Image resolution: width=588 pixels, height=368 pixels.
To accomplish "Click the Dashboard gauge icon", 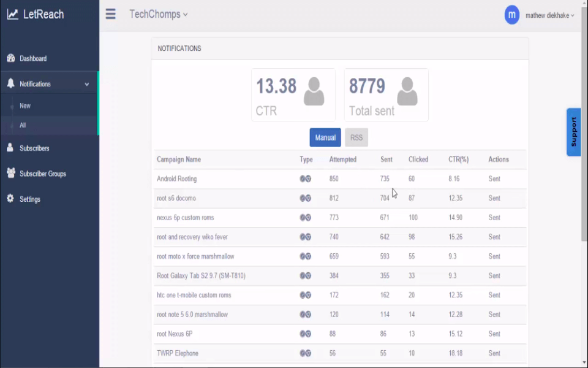I will tap(10, 58).
